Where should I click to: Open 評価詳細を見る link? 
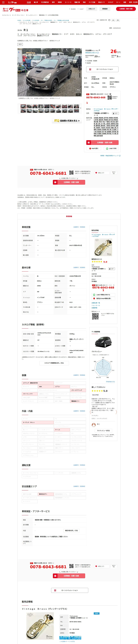(x=110, y=382)
